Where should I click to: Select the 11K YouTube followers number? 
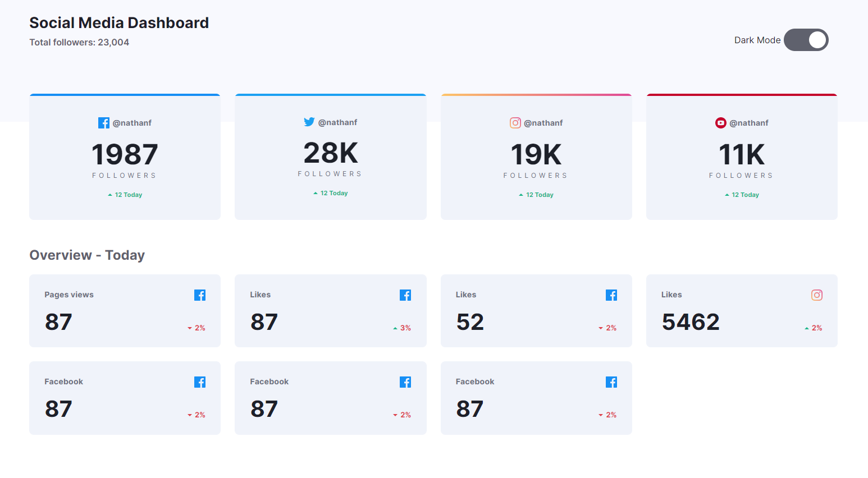coord(742,155)
